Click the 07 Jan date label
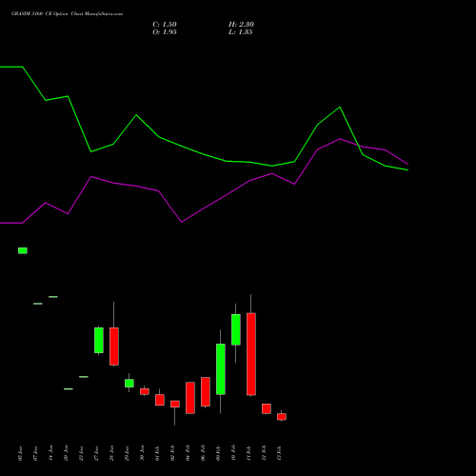The image size is (476, 476). [x=35, y=453]
